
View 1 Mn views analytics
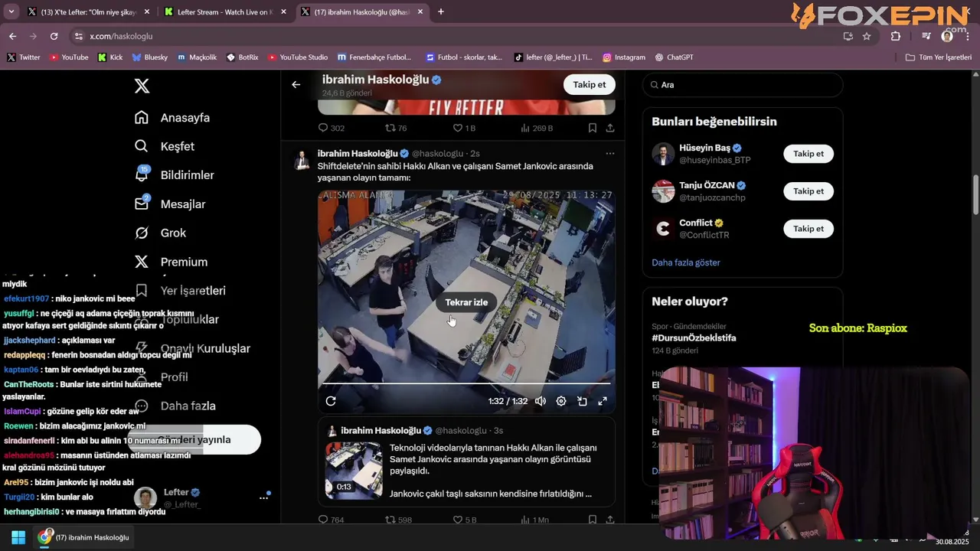(534, 520)
